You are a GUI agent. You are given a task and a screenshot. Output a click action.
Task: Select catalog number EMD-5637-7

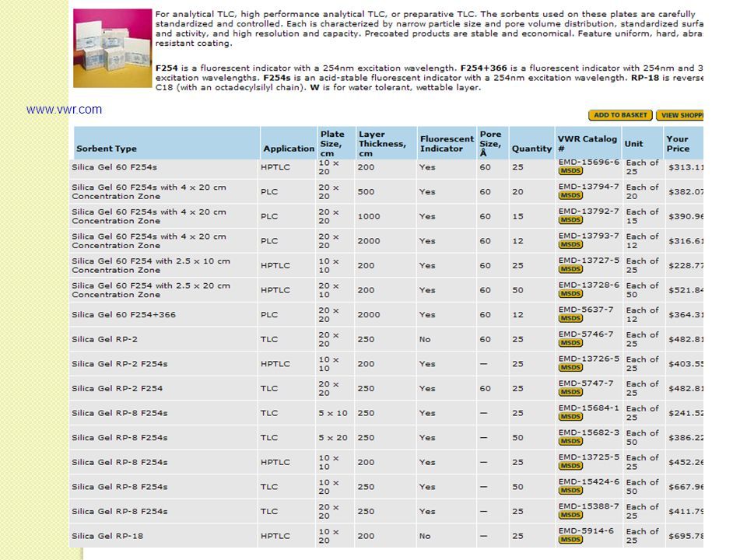(x=586, y=310)
